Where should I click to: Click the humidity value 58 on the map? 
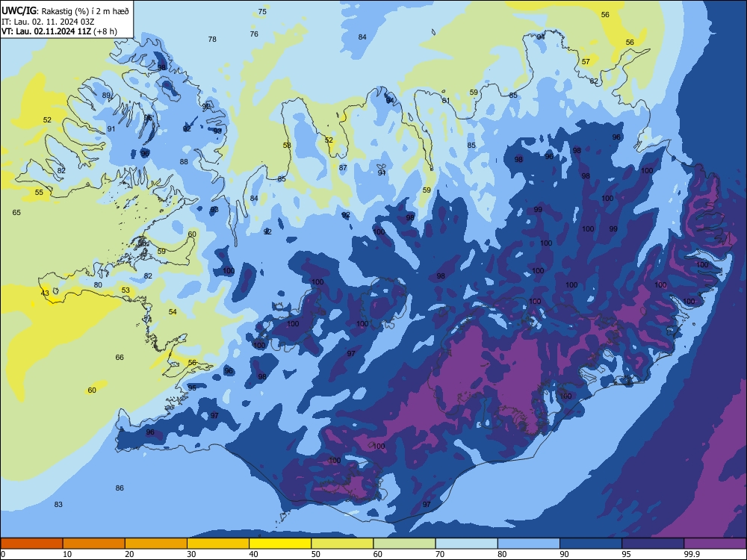(287, 146)
